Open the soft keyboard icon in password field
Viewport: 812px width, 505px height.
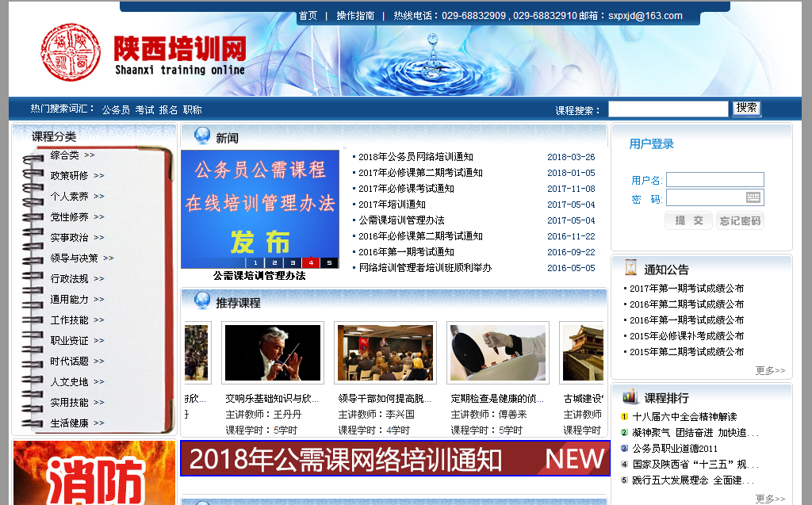click(753, 197)
